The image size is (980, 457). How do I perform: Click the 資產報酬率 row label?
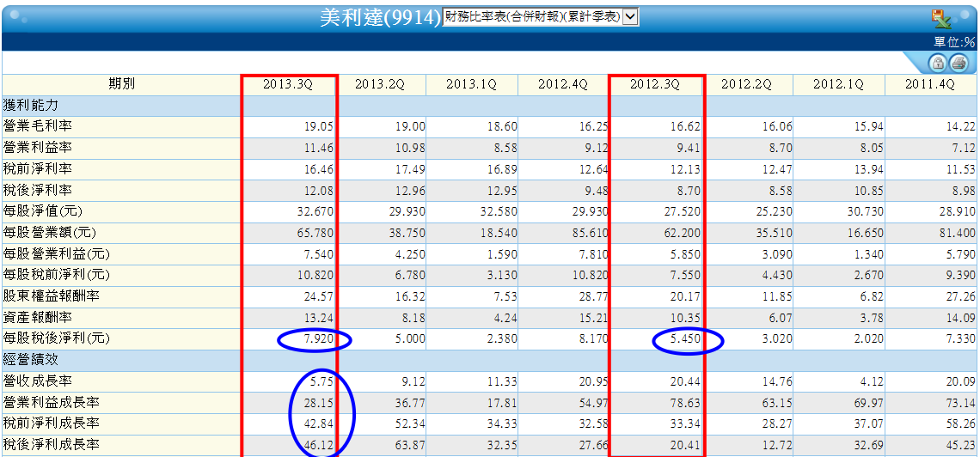coord(38,318)
